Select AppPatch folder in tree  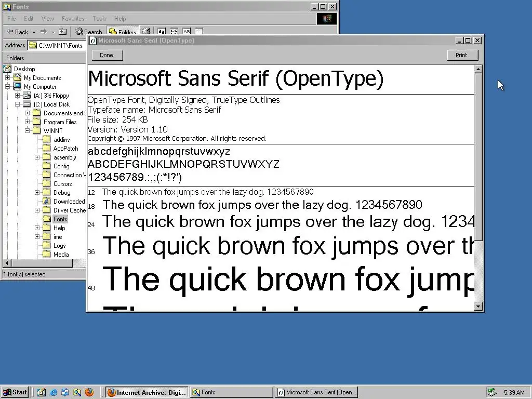66,148
